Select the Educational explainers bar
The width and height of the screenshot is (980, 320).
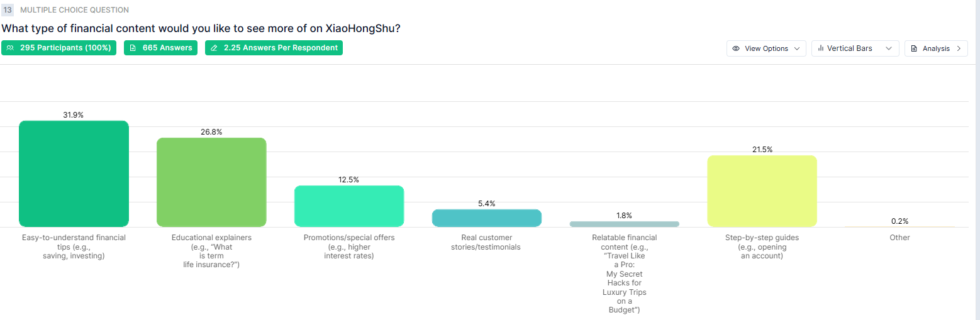coord(211,182)
